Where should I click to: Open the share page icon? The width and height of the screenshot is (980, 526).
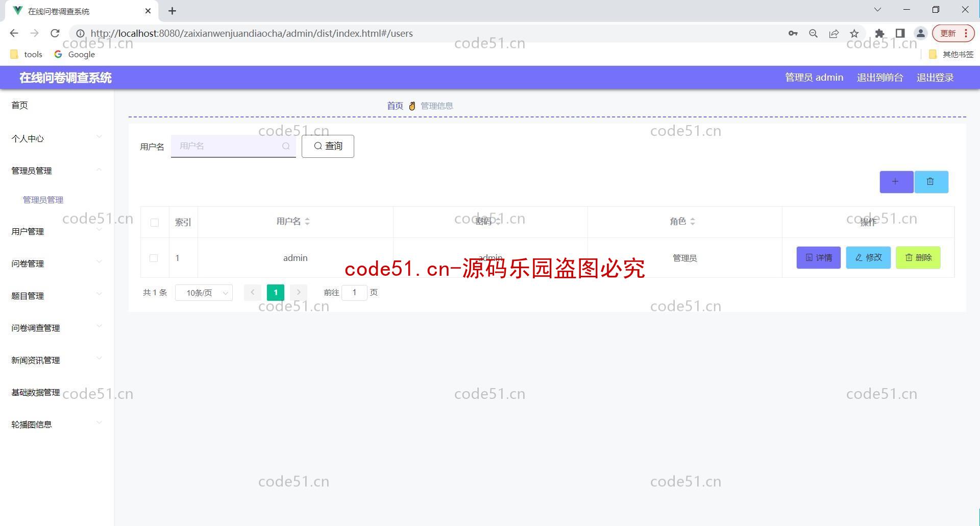834,34
